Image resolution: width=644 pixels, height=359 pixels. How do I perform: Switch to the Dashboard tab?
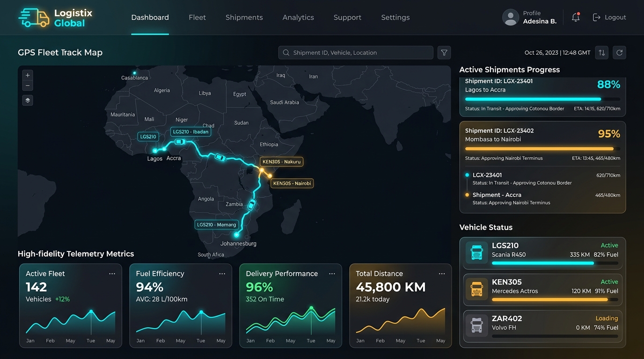150,17
